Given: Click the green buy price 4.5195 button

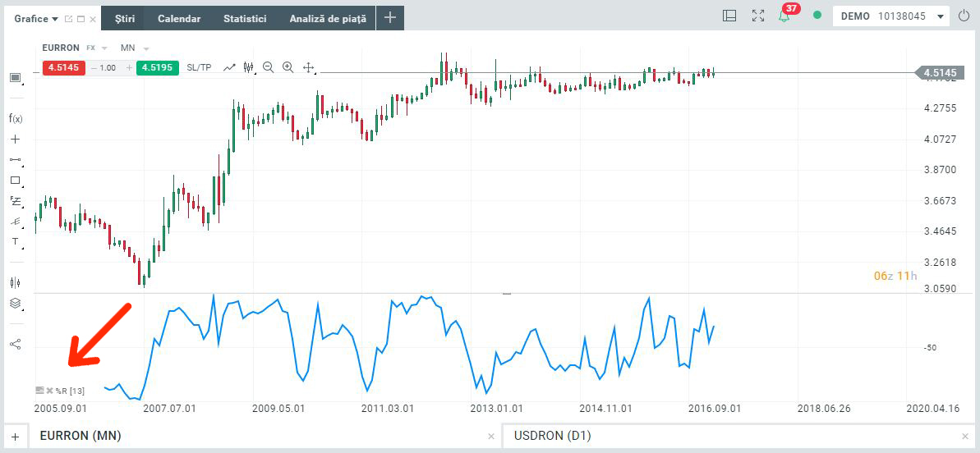Looking at the screenshot, I should click(x=156, y=67).
